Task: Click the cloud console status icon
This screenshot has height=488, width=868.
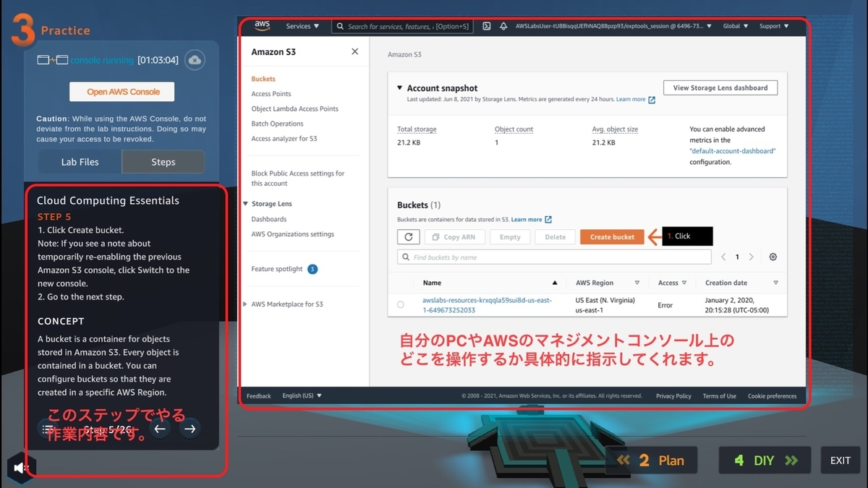Action: 194,60
